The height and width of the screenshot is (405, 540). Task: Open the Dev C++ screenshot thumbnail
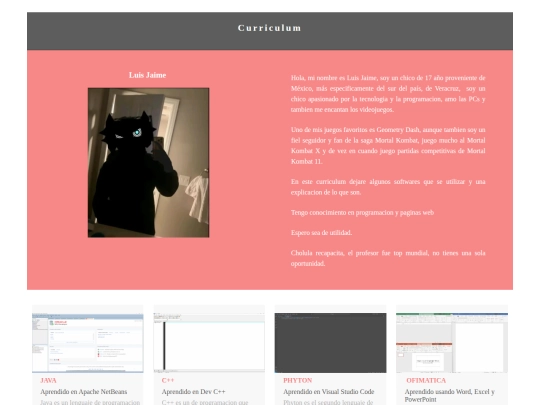click(x=209, y=343)
